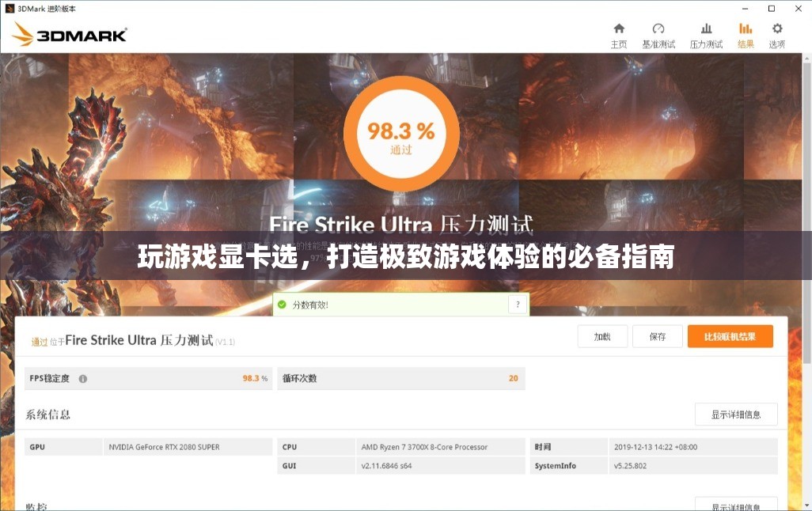Image resolution: width=812 pixels, height=511 pixels.
Task: Click the v5.25.802 SystemInfo value
Action: coord(630,465)
